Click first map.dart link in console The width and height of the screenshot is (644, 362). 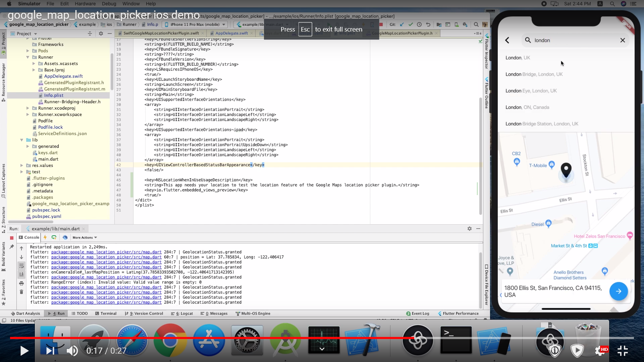pyautogui.click(x=106, y=252)
